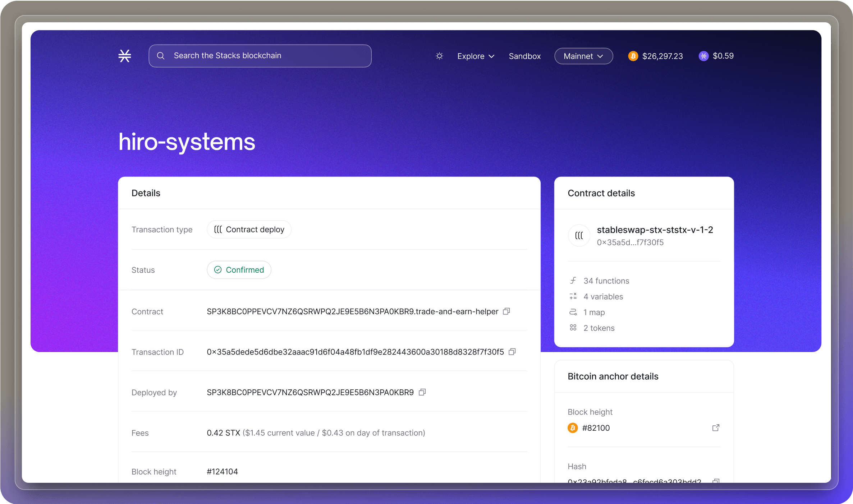Screen dimensions: 853x504
Task: Click the 0x35a5dede transaction ID text
Action: pos(355,352)
